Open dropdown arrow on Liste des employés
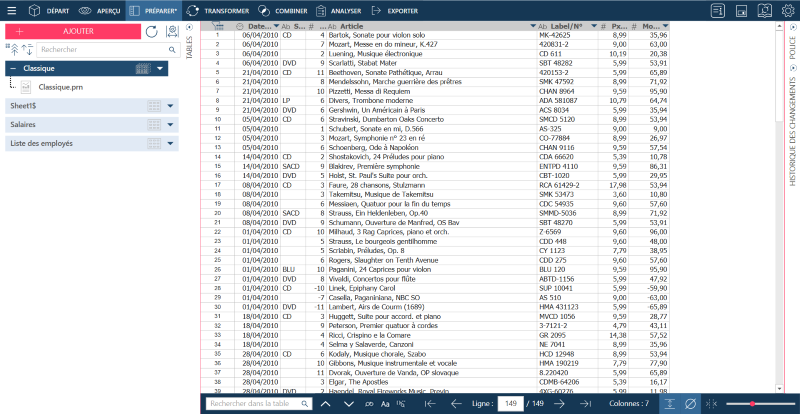This screenshot has width=800, height=414. click(x=170, y=143)
